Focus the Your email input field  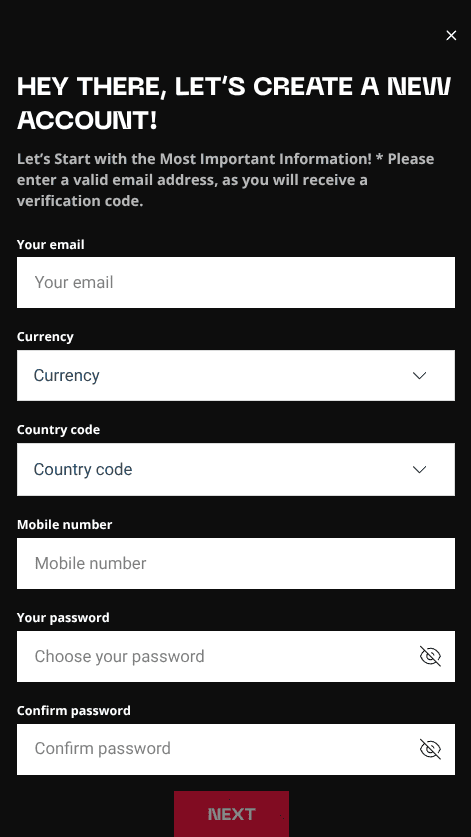point(236,282)
